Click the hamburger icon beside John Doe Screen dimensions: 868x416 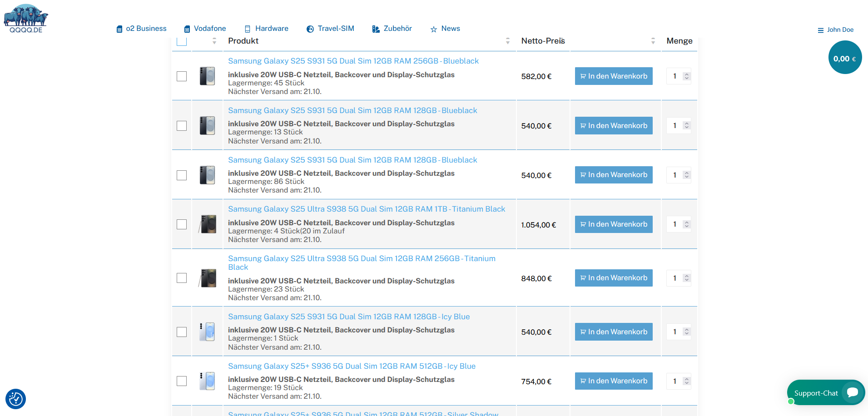point(820,30)
